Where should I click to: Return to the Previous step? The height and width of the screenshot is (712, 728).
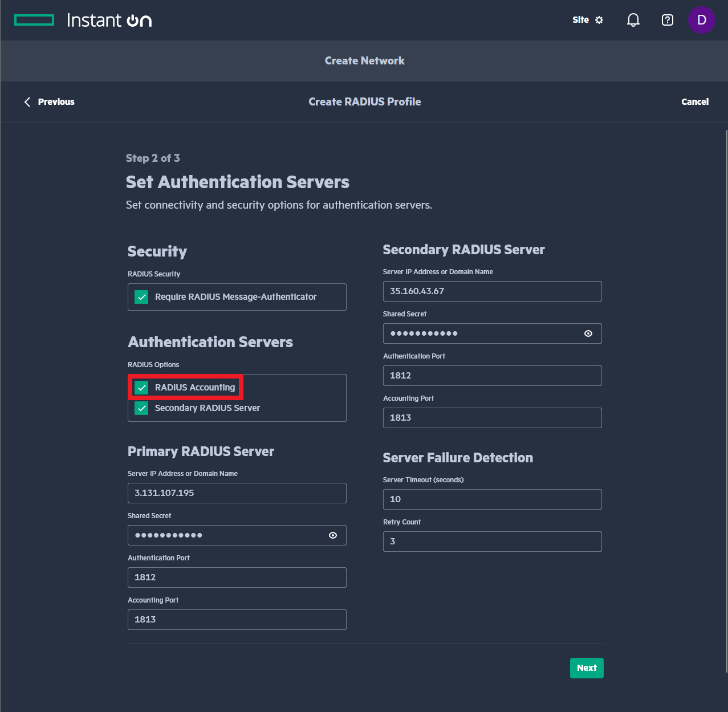[49, 102]
